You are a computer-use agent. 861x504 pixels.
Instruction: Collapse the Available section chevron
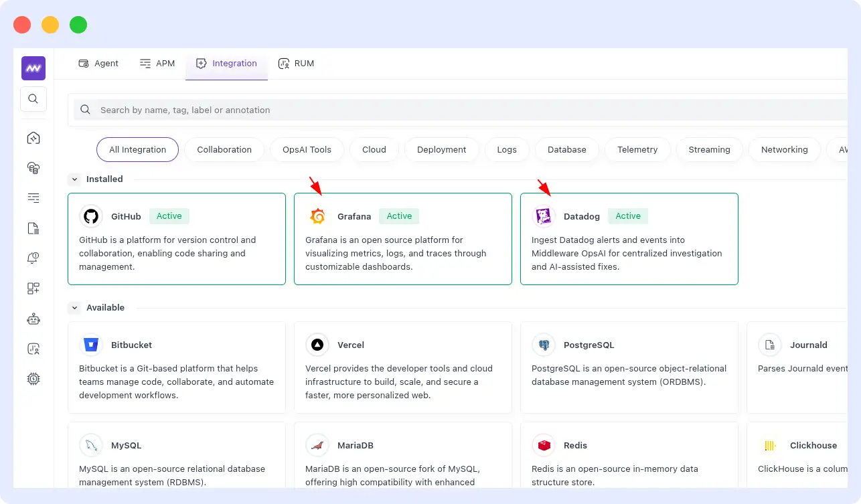pos(74,308)
